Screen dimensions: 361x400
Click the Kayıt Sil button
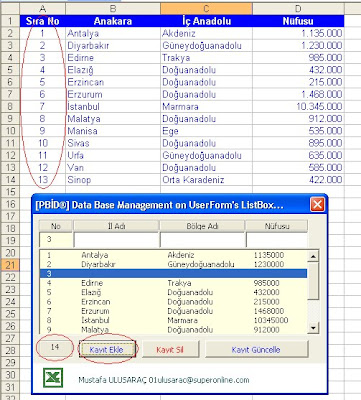(x=170, y=350)
